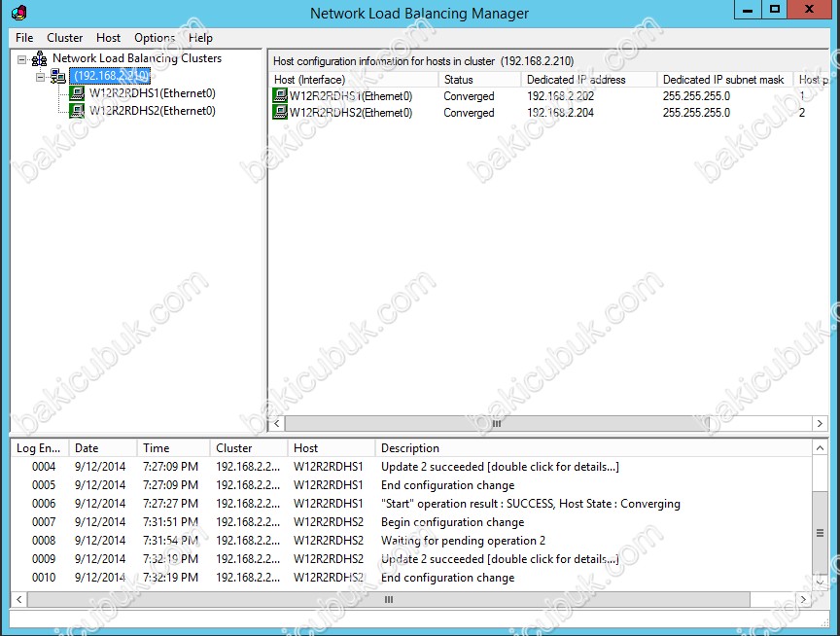The image size is (840, 636).
Task: Click the Cluster column header in log
Action: pos(249,448)
